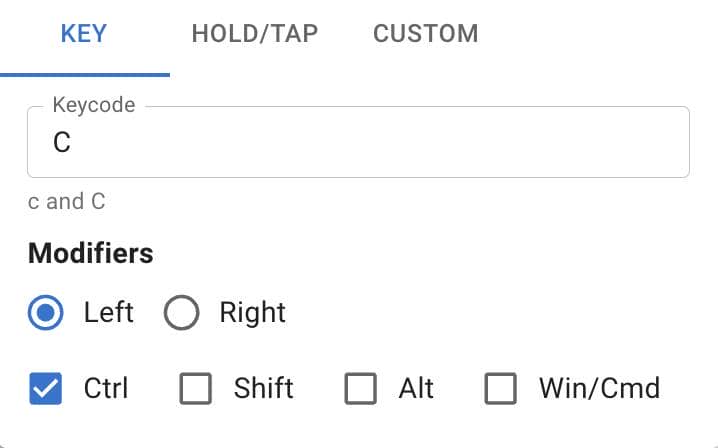Click the Modifiers section heading
Screen dimensions: 718x448
pos(91,253)
